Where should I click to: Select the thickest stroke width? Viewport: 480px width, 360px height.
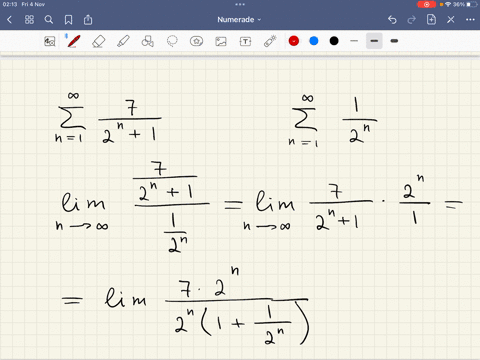coord(394,41)
